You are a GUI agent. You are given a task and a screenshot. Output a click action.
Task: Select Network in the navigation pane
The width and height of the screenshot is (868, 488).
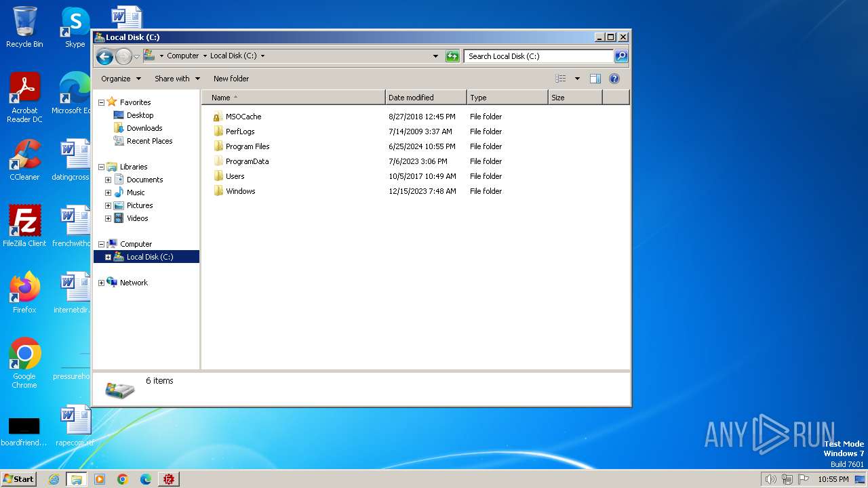[x=134, y=283]
